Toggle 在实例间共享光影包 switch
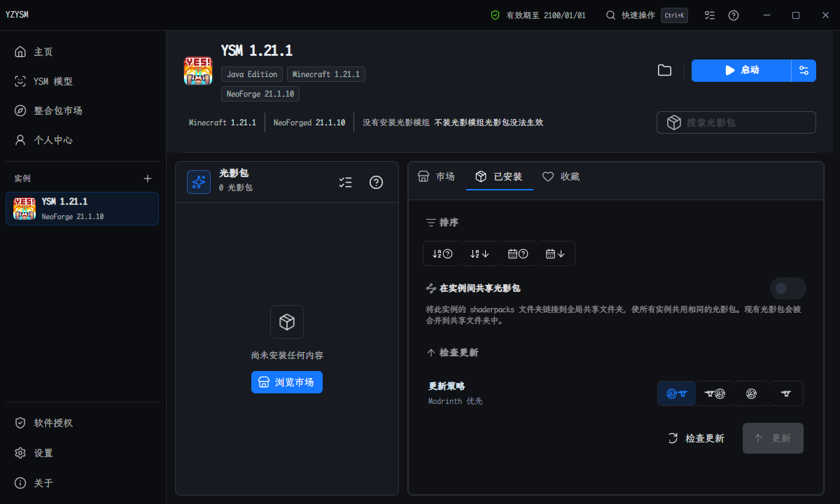 point(788,288)
